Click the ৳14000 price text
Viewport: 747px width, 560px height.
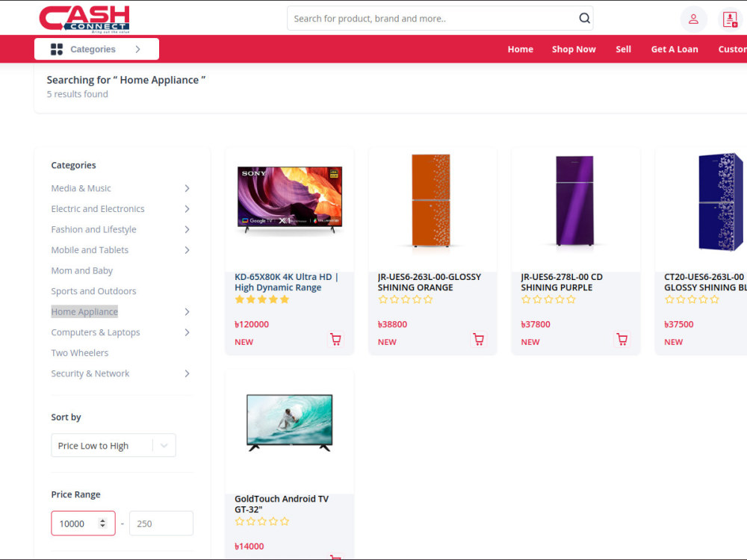pyautogui.click(x=249, y=547)
